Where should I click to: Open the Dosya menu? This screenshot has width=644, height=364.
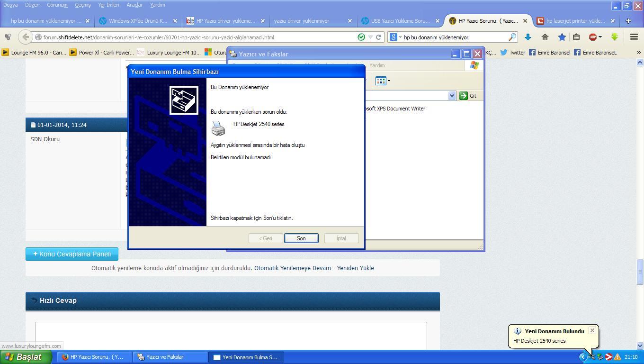click(x=10, y=5)
